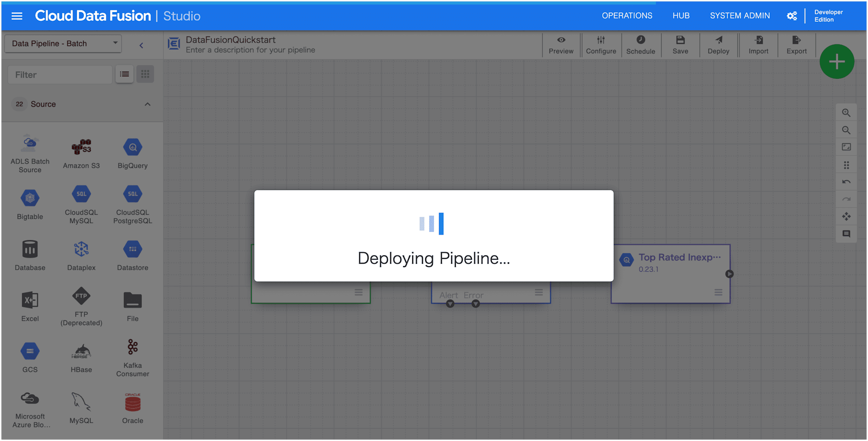This screenshot has height=441, width=868.
Task: Save the pipeline draft
Action: tap(680, 45)
